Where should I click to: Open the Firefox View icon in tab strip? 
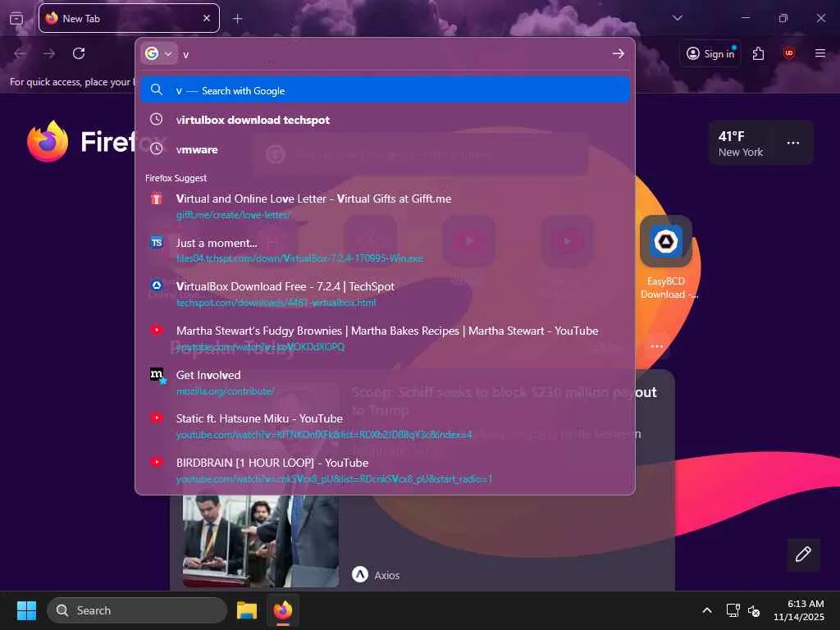(x=16, y=18)
